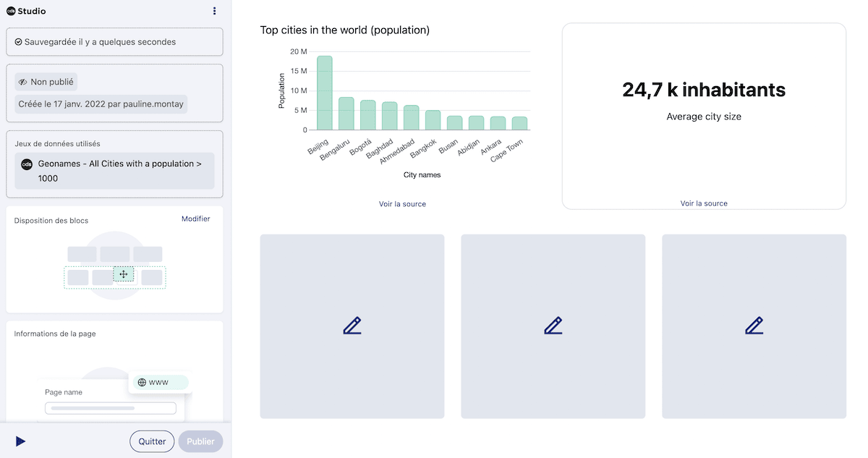Click the crossed-eye Non publié status badge
This screenshot has height=458, width=868.
(x=46, y=82)
